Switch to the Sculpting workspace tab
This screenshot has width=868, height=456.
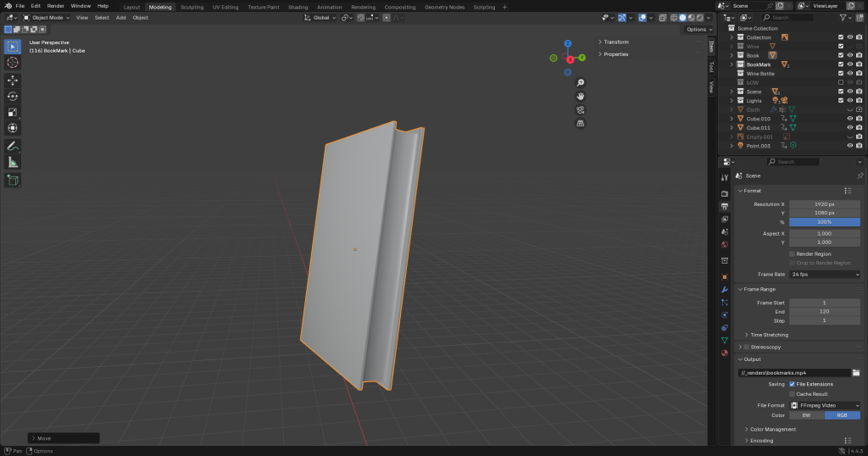(192, 7)
